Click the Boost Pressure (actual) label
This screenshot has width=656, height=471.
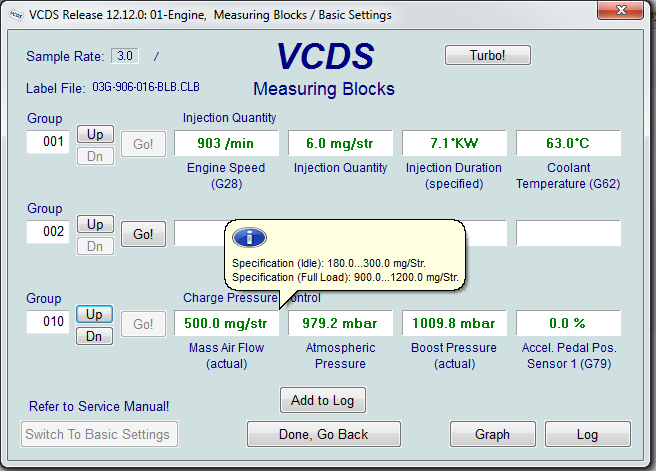(454, 356)
